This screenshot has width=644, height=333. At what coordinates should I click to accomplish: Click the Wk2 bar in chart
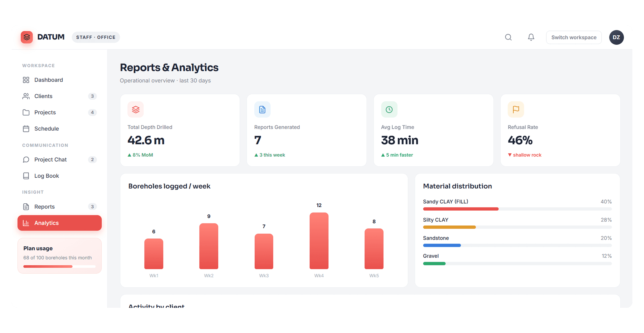tap(209, 246)
